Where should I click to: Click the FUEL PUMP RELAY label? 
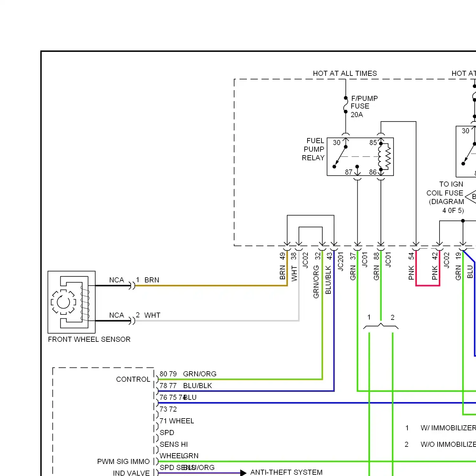314,149
